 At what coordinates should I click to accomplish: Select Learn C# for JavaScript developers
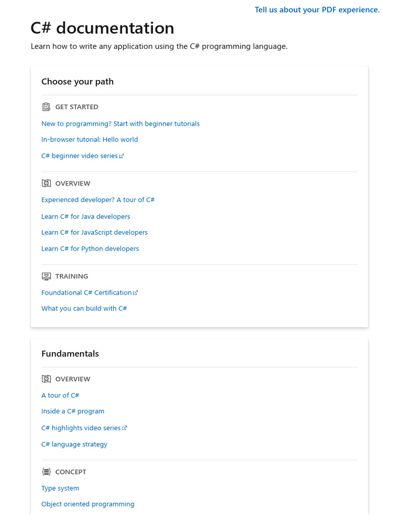pyautogui.click(x=95, y=232)
